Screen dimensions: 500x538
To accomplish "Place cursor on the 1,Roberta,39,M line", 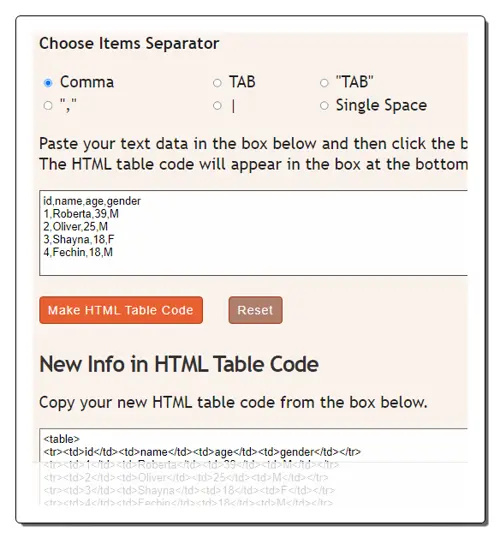I will tap(81, 214).
